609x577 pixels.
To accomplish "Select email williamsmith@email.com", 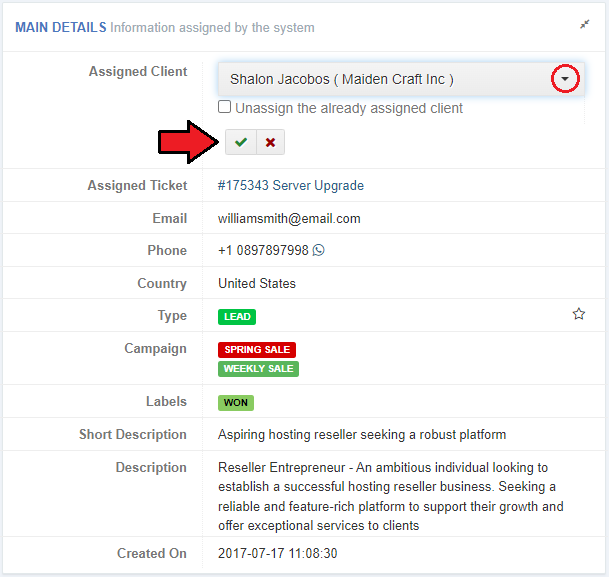I will pyautogui.click(x=289, y=219).
